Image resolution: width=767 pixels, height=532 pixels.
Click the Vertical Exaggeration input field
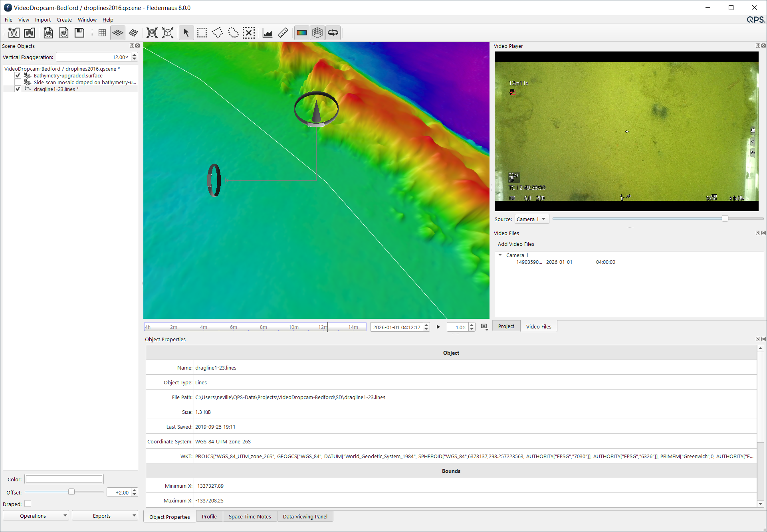coord(93,57)
